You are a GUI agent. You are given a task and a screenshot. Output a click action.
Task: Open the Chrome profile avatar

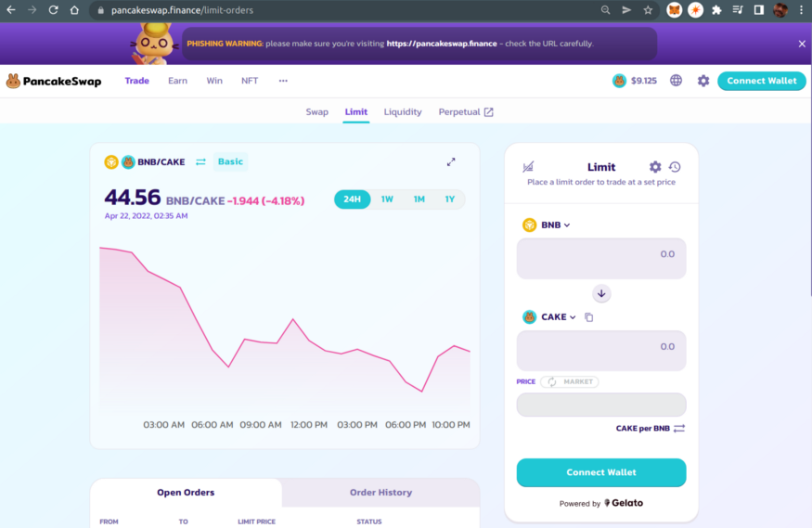click(x=780, y=10)
